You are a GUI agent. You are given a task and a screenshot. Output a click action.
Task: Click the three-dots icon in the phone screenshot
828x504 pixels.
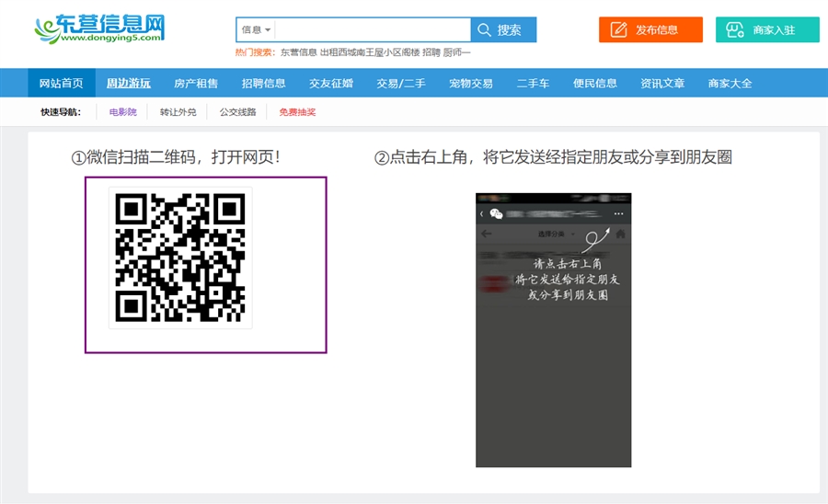click(x=618, y=213)
